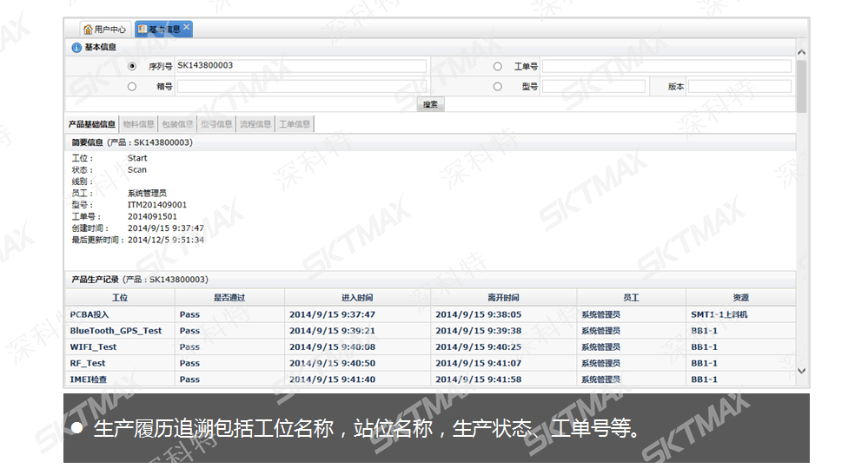Click the 搜索 search button

(x=430, y=104)
